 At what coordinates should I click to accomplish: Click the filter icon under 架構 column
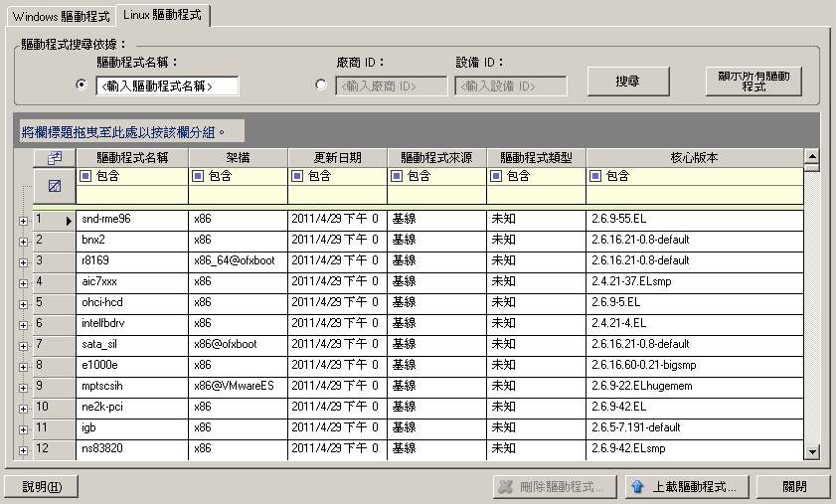tap(198, 176)
